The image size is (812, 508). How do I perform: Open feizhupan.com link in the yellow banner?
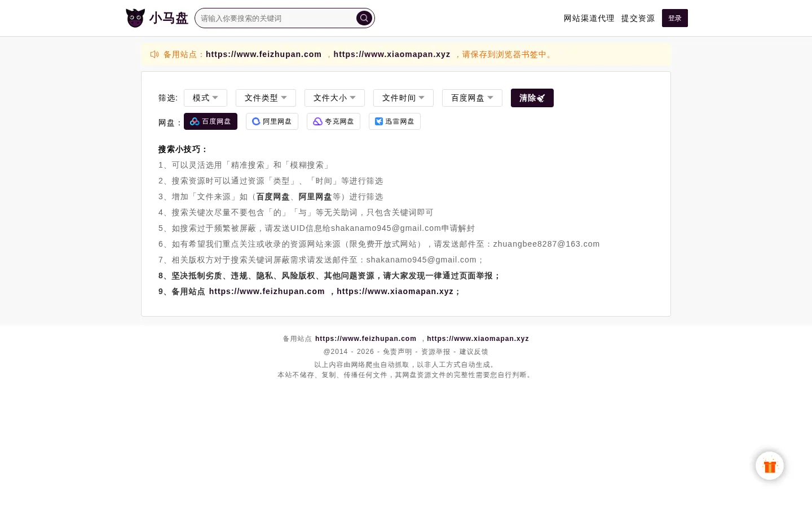[263, 54]
